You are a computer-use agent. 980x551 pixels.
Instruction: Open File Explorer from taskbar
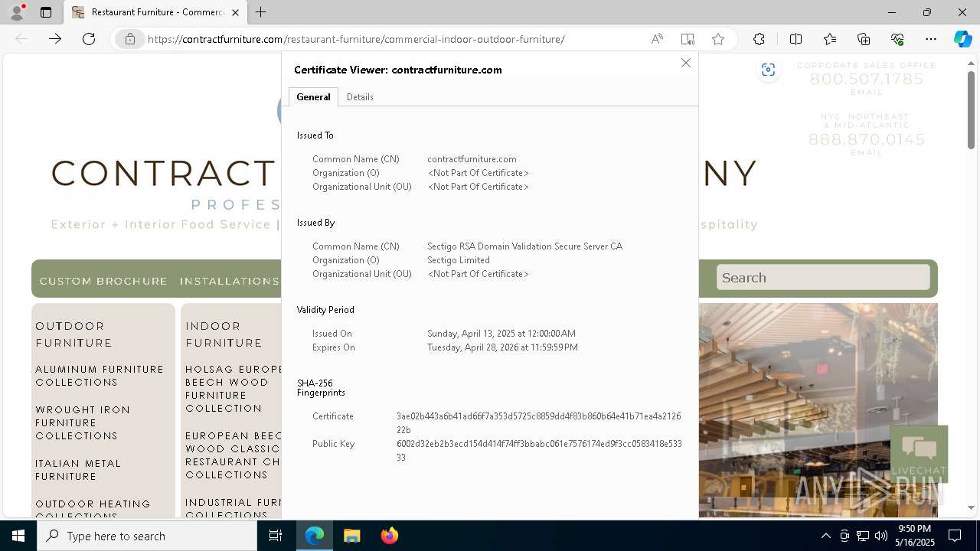pyautogui.click(x=351, y=536)
